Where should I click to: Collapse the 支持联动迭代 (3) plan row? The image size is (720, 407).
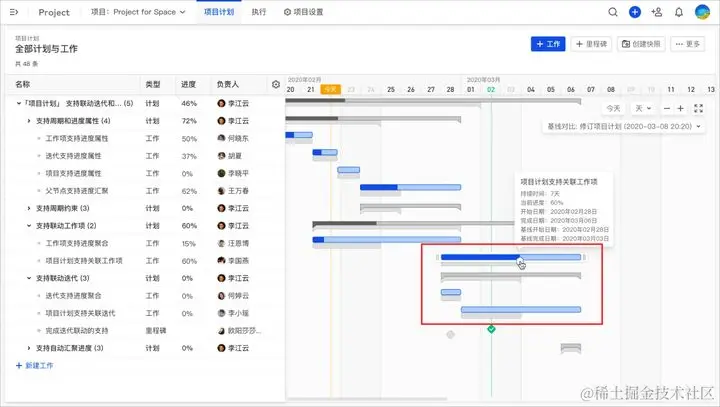[x=29, y=278]
